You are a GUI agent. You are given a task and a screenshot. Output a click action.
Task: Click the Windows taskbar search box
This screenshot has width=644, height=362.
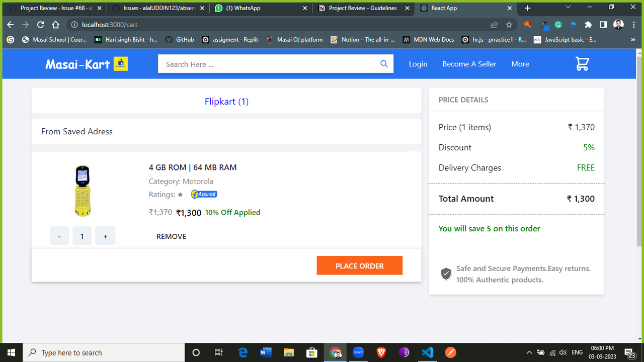coord(104,352)
